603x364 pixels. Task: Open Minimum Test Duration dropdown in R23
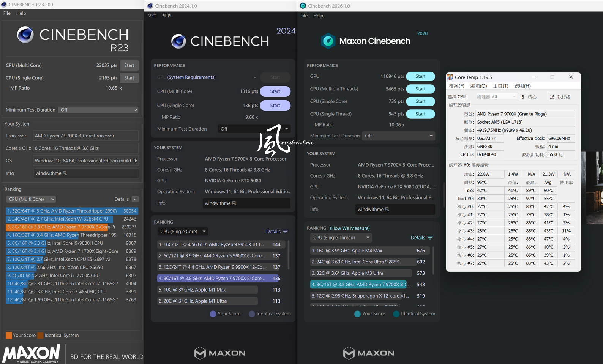tap(98, 110)
